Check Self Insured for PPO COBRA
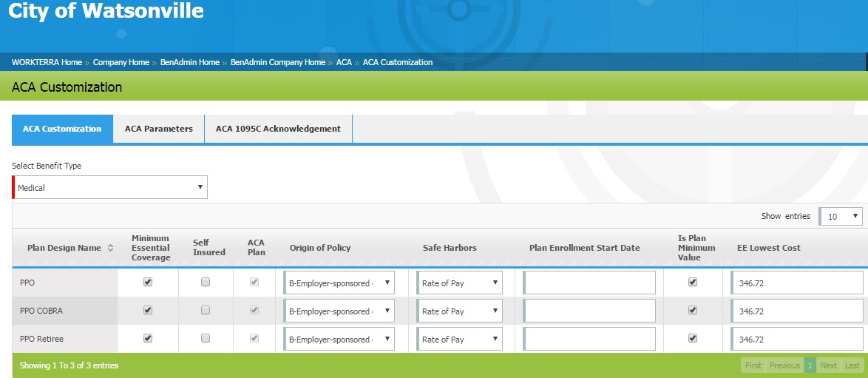This screenshot has width=868, height=378. tap(206, 310)
